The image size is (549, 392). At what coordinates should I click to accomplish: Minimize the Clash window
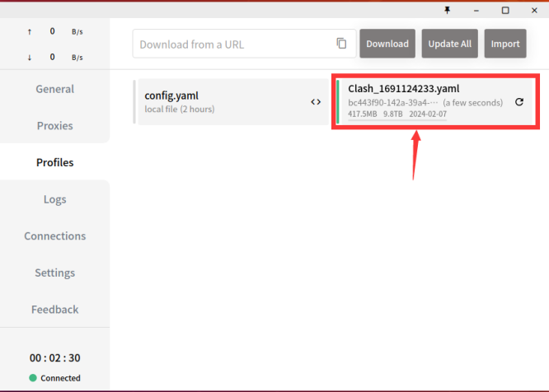(476, 11)
